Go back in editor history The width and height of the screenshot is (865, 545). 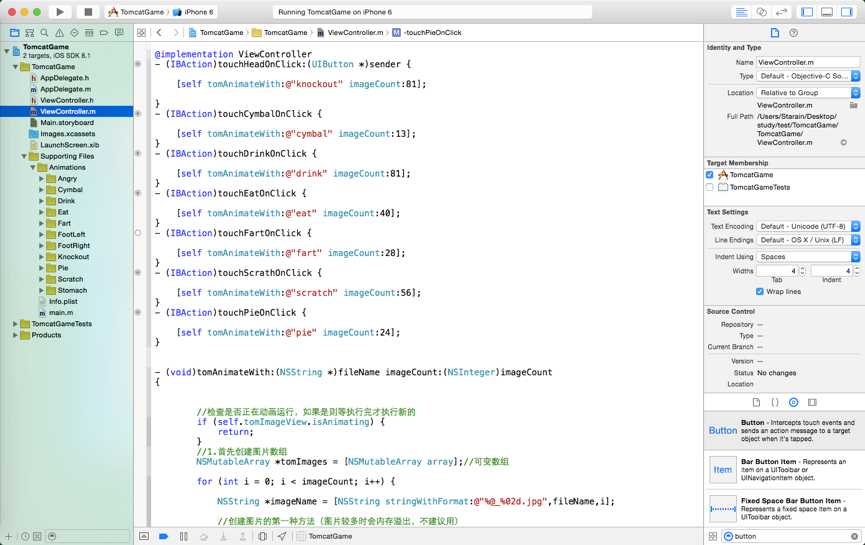pyautogui.click(x=159, y=33)
